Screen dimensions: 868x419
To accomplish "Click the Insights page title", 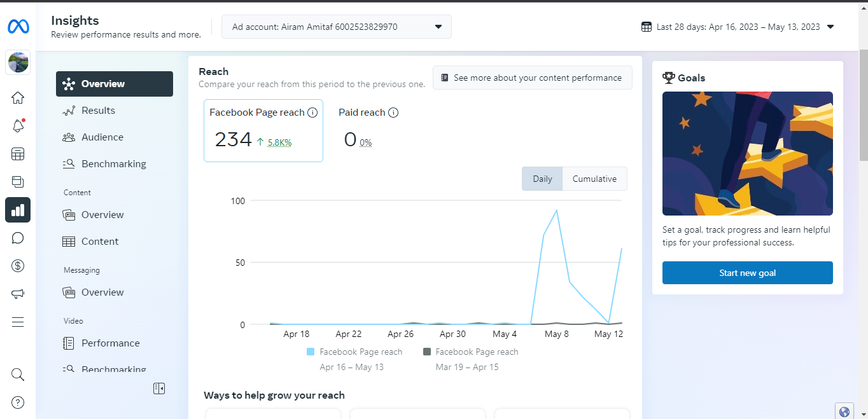I will coord(75,20).
